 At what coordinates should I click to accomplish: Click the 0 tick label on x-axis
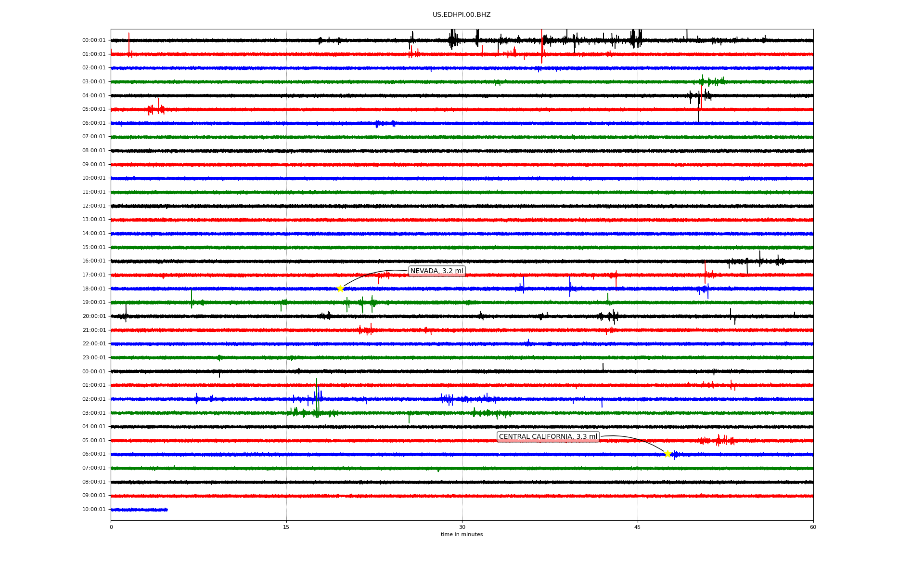click(111, 527)
